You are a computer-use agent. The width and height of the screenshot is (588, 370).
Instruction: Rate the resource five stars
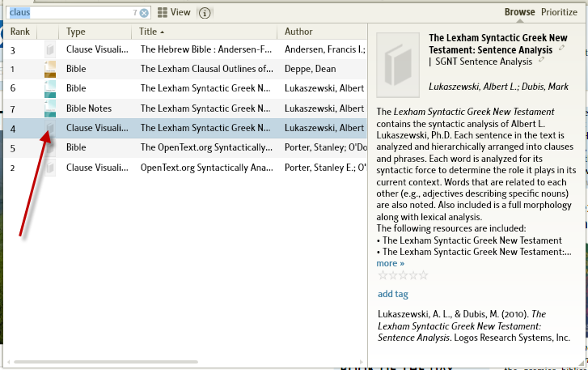pyautogui.click(x=423, y=275)
